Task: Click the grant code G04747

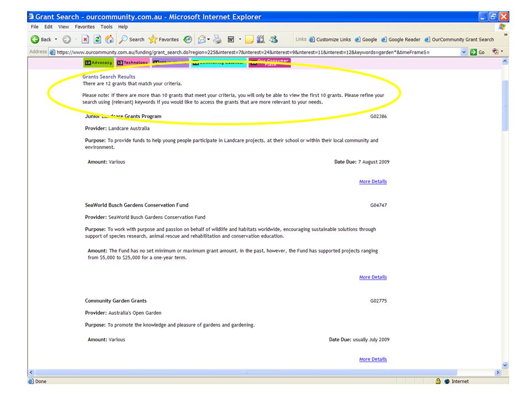Action: (378, 205)
